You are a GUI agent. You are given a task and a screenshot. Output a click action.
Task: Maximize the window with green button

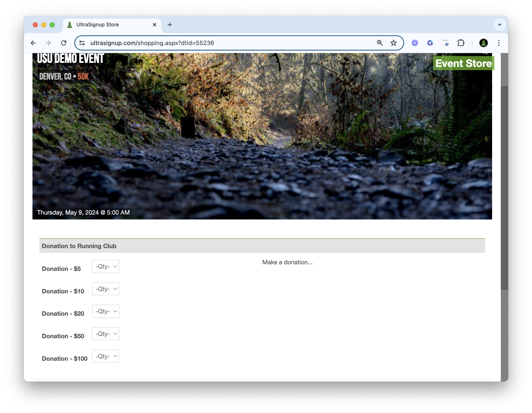(x=52, y=25)
